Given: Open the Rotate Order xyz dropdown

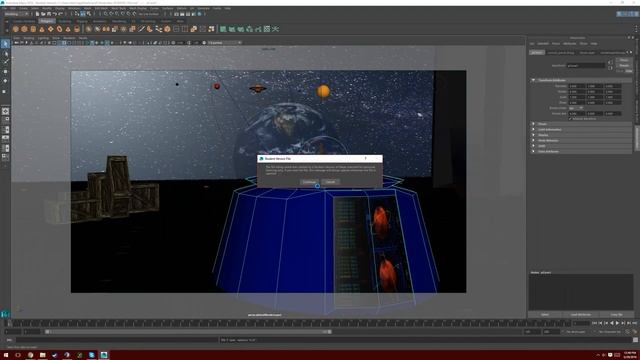Looking at the screenshot, I should [576, 108].
